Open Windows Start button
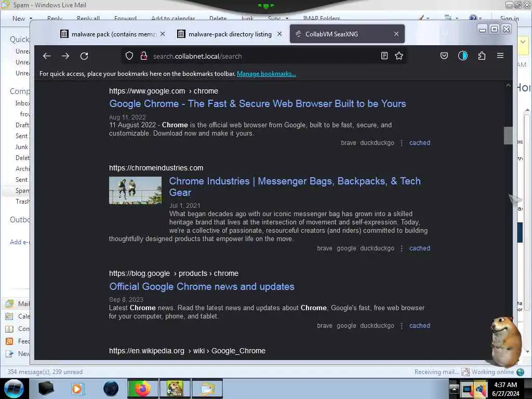Viewport: 532px width, 399px height. point(14,389)
